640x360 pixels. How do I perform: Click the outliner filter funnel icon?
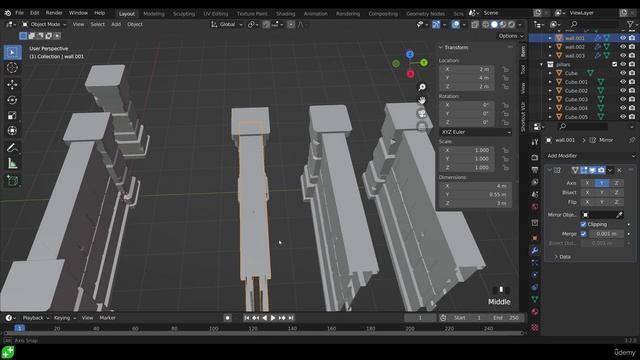tap(631, 24)
